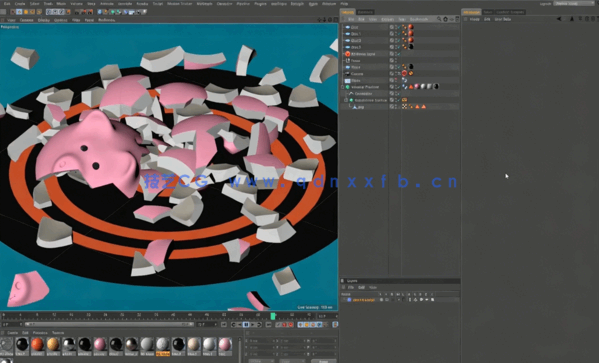The height and width of the screenshot is (363, 599).
Task: Open the Render menu in the menu bar
Action: coord(142,3)
